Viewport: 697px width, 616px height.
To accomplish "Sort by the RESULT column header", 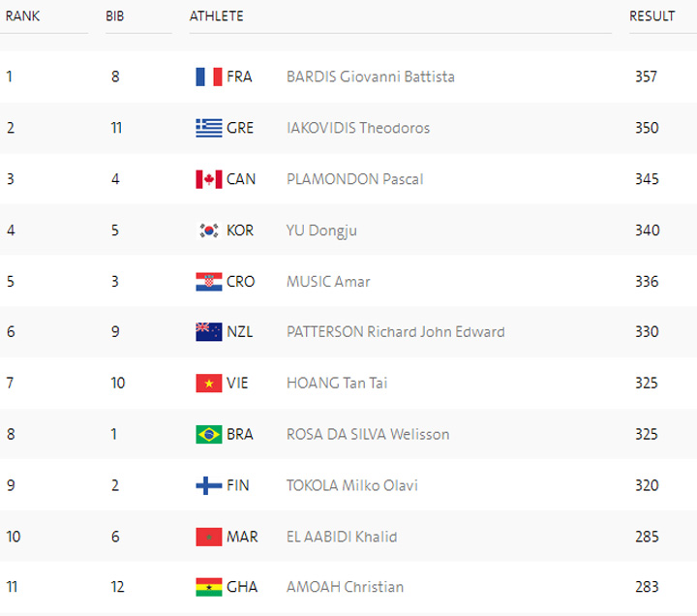I will click(652, 16).
